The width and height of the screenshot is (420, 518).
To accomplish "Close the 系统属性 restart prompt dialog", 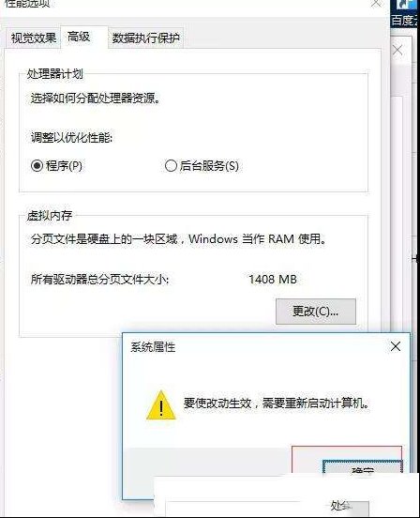I will [396, 346].
